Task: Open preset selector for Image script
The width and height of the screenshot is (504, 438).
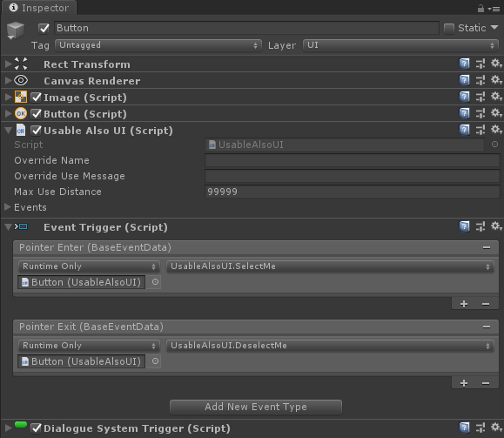Action: tap(480, 97)
